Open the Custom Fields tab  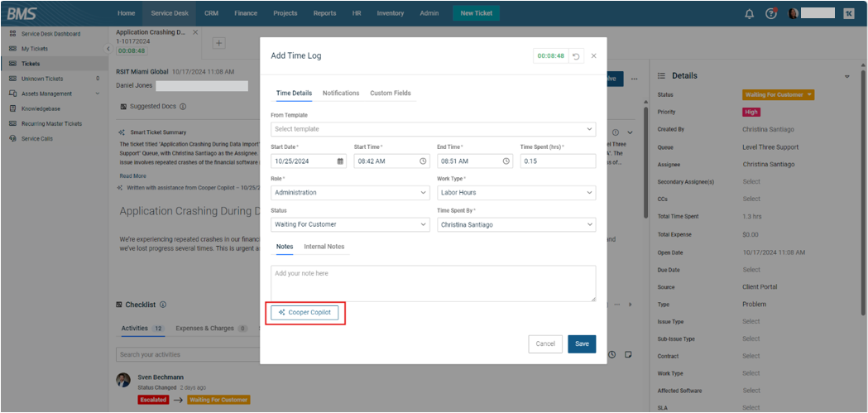click(390, 94)
